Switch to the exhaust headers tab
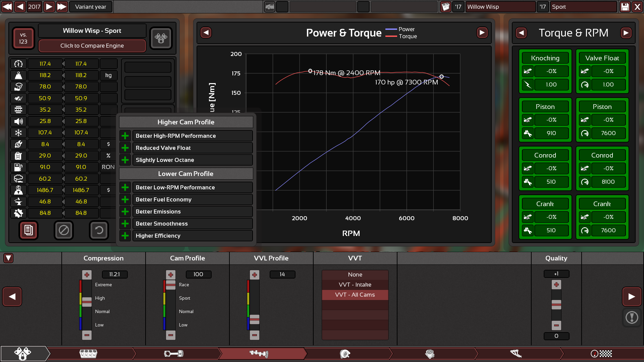The image size is (644, 362). [516, 354]
